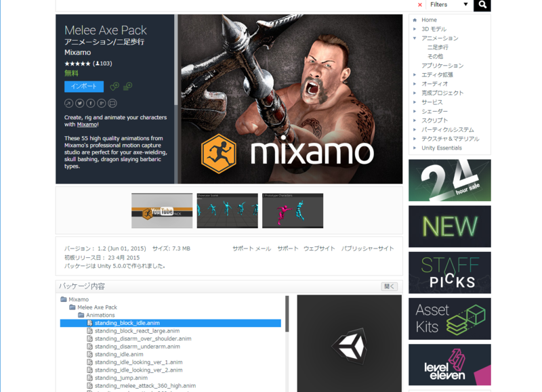
Task: Open the Unity Essentials category
Action: point(442,148)
